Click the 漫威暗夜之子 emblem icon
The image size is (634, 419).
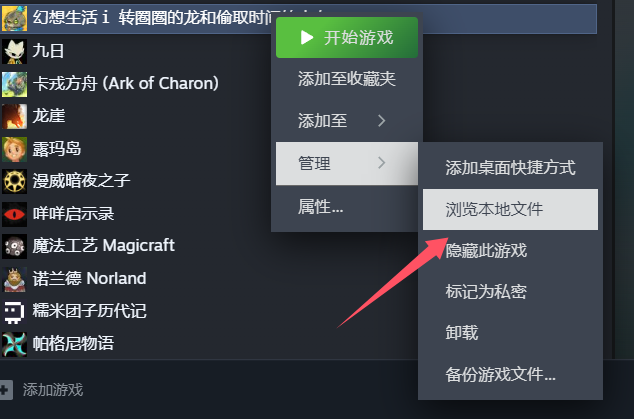(14, 182)
